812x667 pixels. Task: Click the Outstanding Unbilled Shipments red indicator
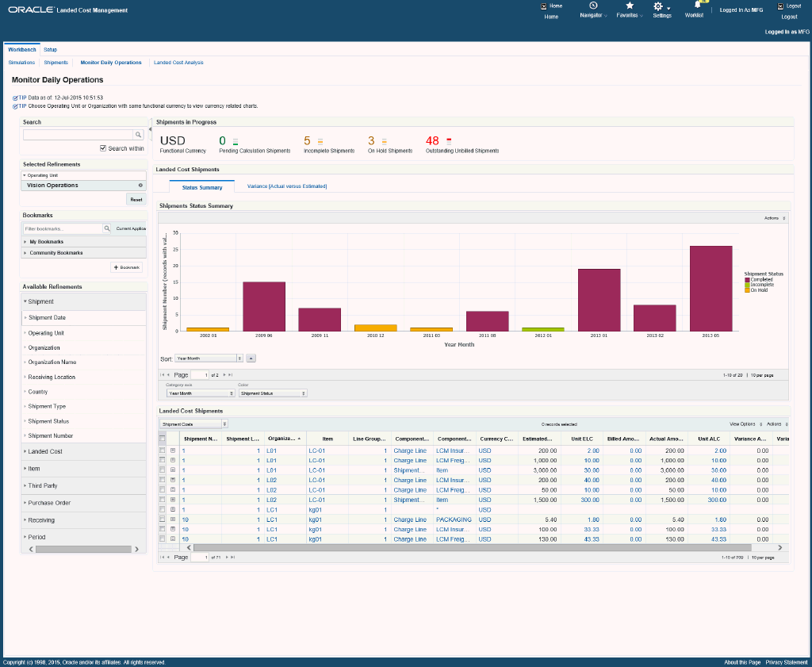point(449,141)
